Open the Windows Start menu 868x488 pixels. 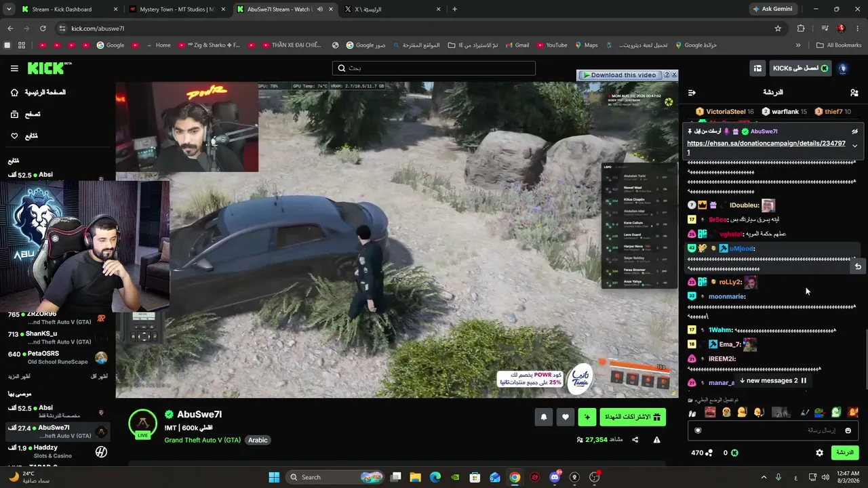[x=274, y=477]
